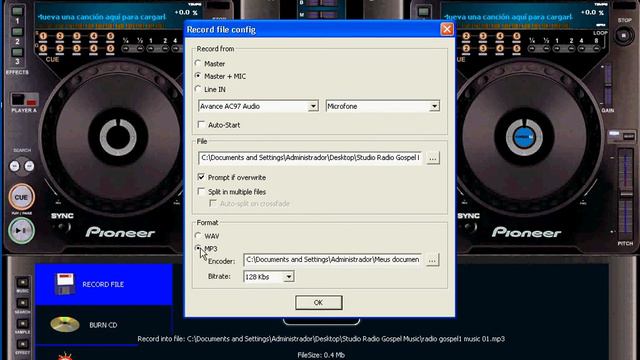Click search forward button on left deck

point(29,166)
